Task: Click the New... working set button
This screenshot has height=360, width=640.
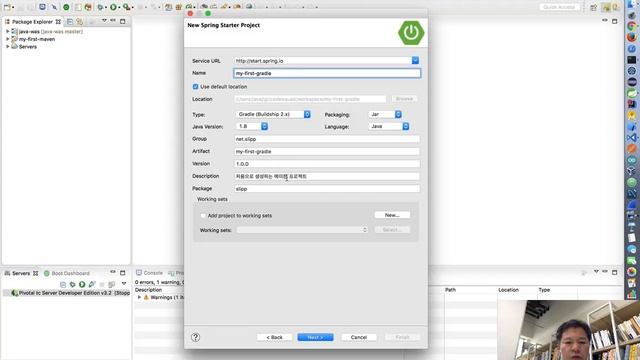Action: [392, 215]
